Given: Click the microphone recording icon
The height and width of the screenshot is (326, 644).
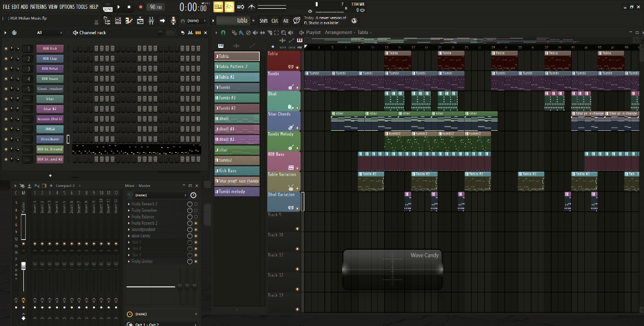Looking at the screenshot, I should tap(174, 21).
